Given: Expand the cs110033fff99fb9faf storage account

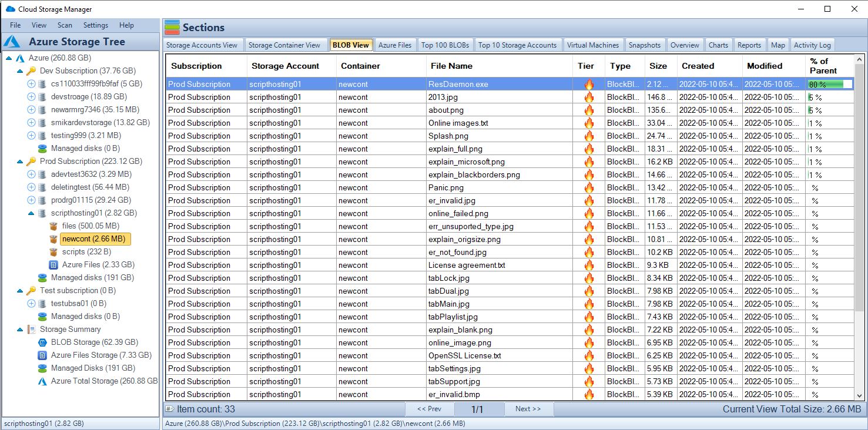Looking at the screenshot, I should pyautogui.click(x=31, y=84).
